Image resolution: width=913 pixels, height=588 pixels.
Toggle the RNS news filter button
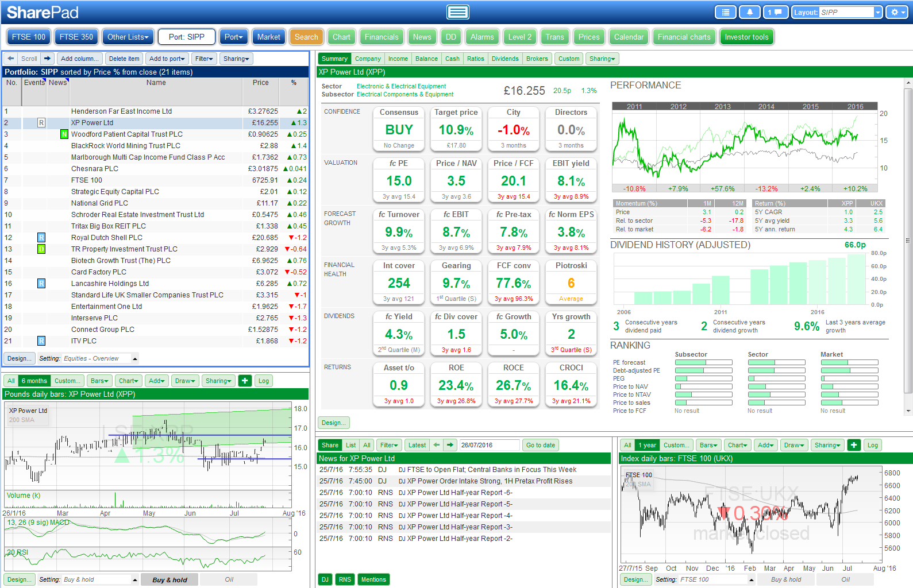(x=345, y=579)
